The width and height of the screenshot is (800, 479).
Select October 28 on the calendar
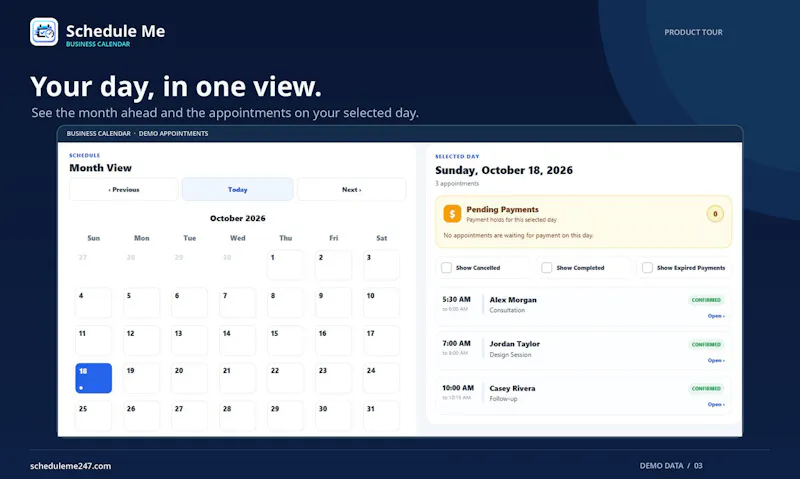pos(237,416)
